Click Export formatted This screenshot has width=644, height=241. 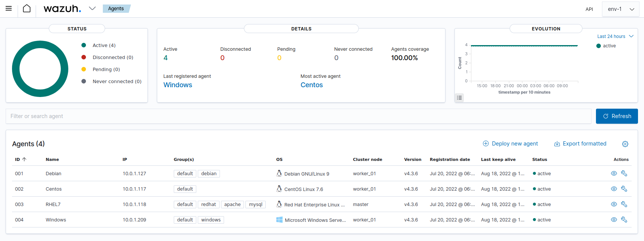580,144
